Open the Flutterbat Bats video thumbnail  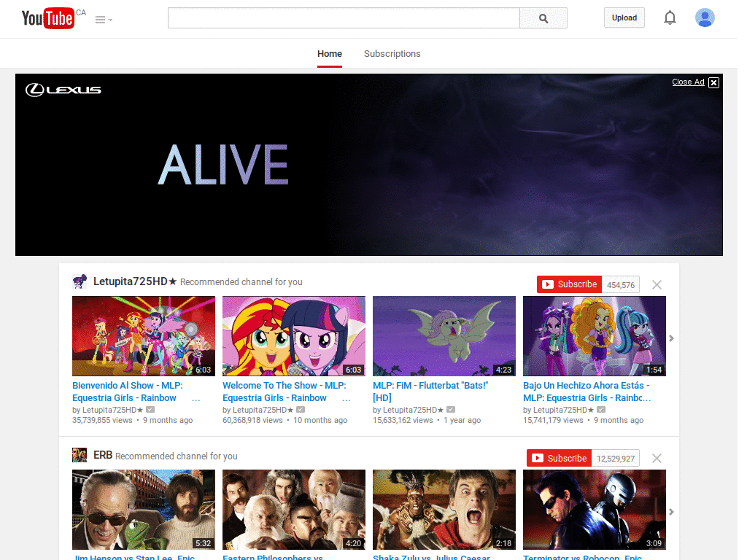pos(444,336)
